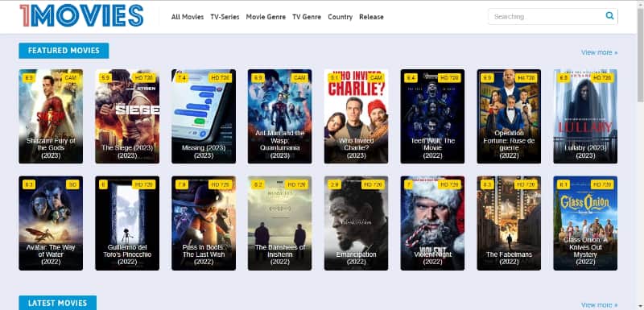This screenshot has height=310, width=644.
Task: Open the Release menu
Action: point(371,17)
